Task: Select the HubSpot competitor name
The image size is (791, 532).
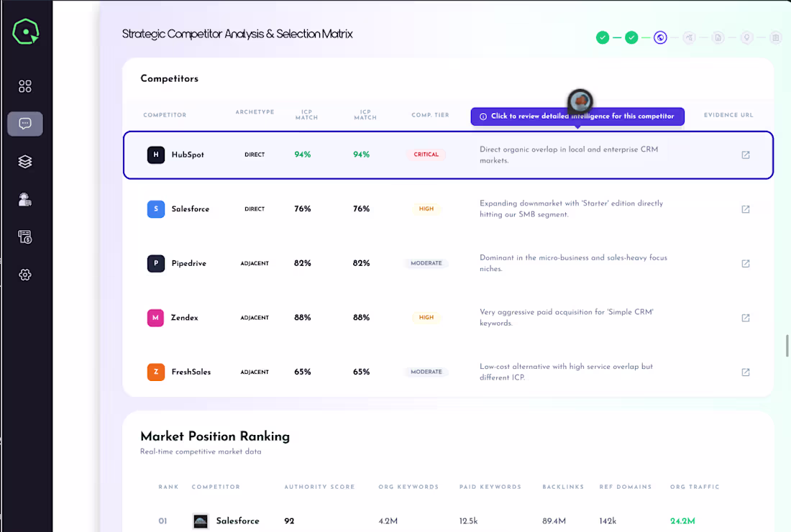Action: (x=188, y=155)
